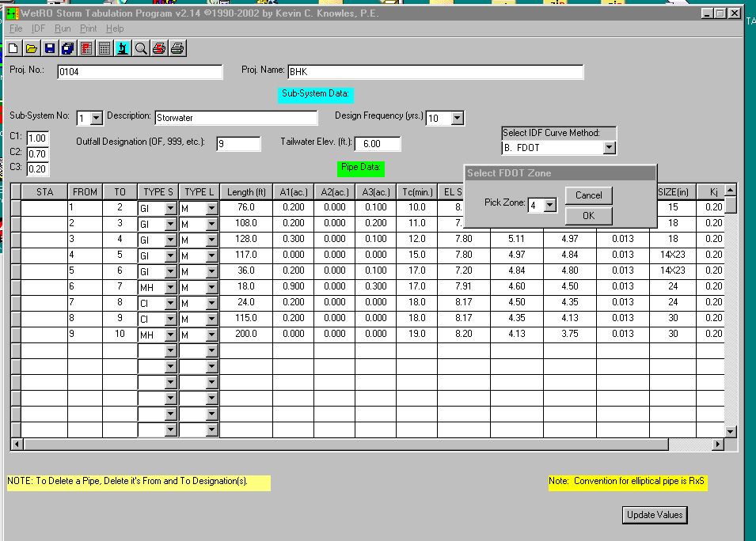Viewport: 756px width, 541px height.
Task: Click the STA column header
Action: coord(45,192)
